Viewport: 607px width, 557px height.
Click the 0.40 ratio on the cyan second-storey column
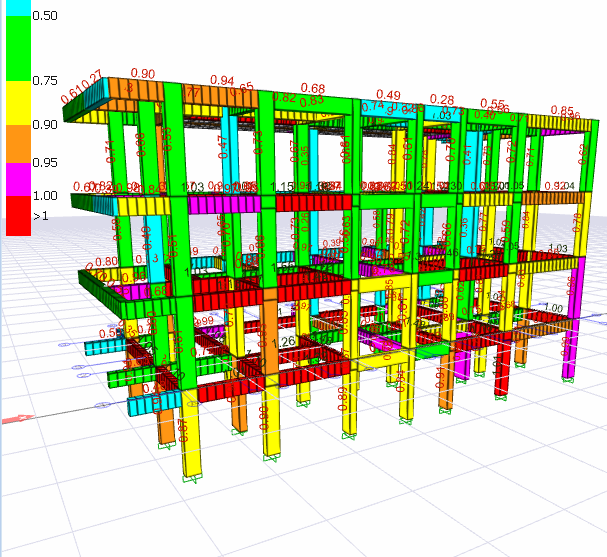coord(147,238)
